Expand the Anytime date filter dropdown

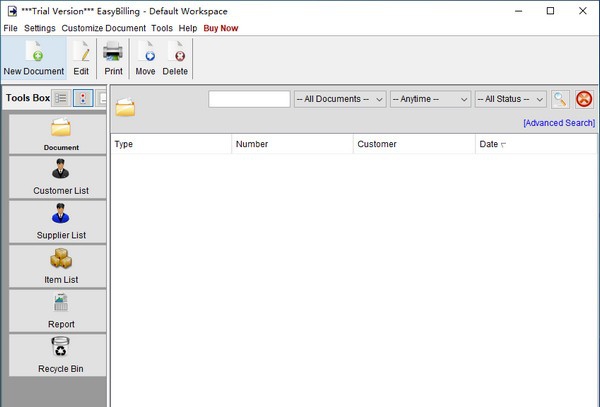coord(430,99)
